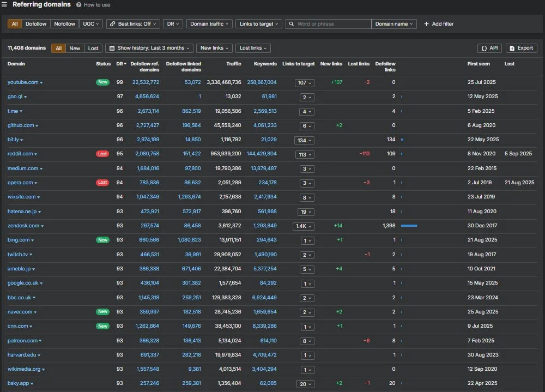This screenshot has width=545, height=392.
Task: Click the search magnifier icon
Action: [x=291, y=23]
